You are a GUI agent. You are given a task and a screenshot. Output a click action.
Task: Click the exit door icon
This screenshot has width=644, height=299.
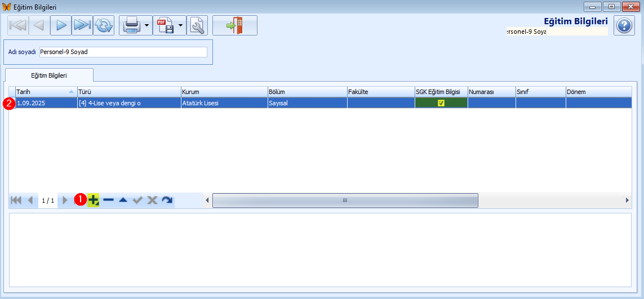234,25
